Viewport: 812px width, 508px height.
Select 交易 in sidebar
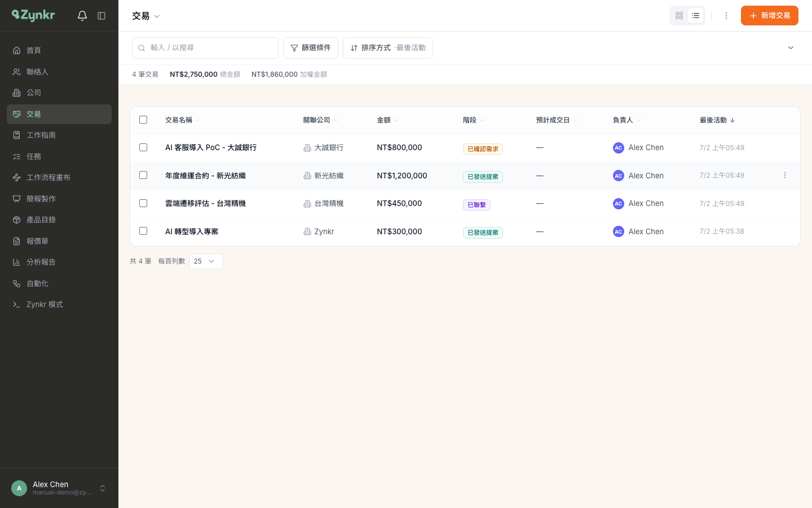(59, 114)
